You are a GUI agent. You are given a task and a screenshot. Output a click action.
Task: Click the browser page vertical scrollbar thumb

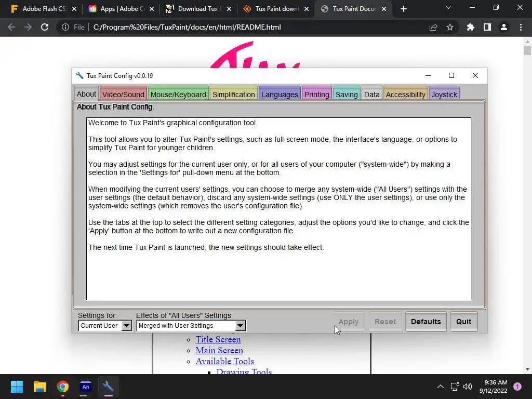[527, 50]
